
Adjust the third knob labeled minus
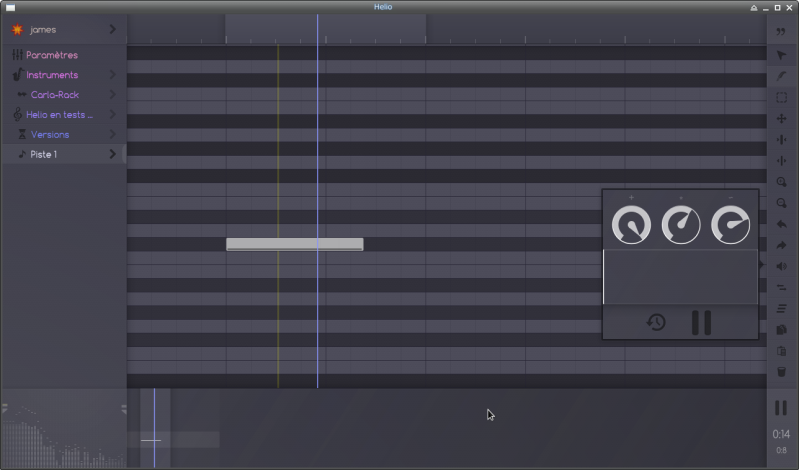click(x=730, y=225)
